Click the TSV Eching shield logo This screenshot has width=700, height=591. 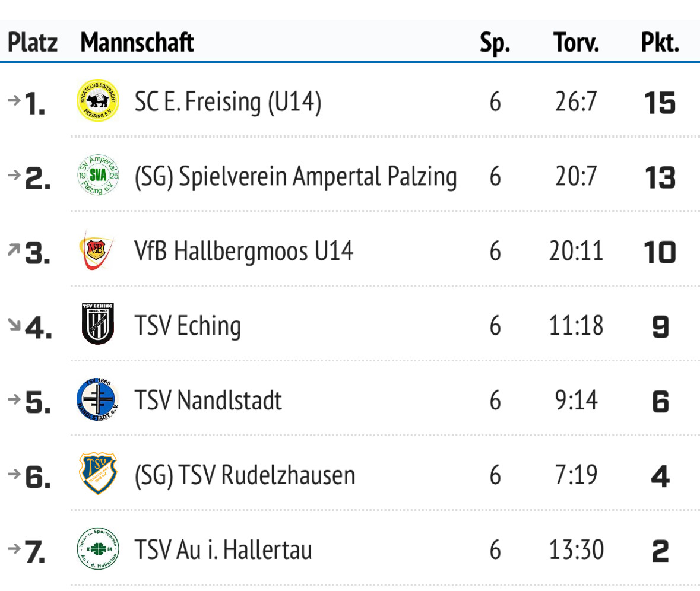[98, 324]
